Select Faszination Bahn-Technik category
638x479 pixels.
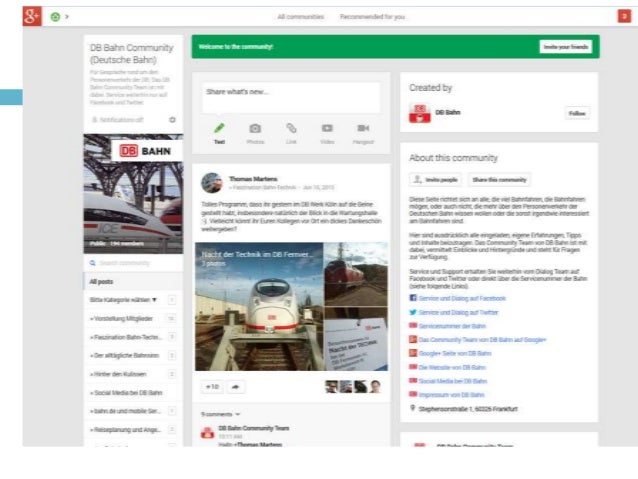point(133,337)
